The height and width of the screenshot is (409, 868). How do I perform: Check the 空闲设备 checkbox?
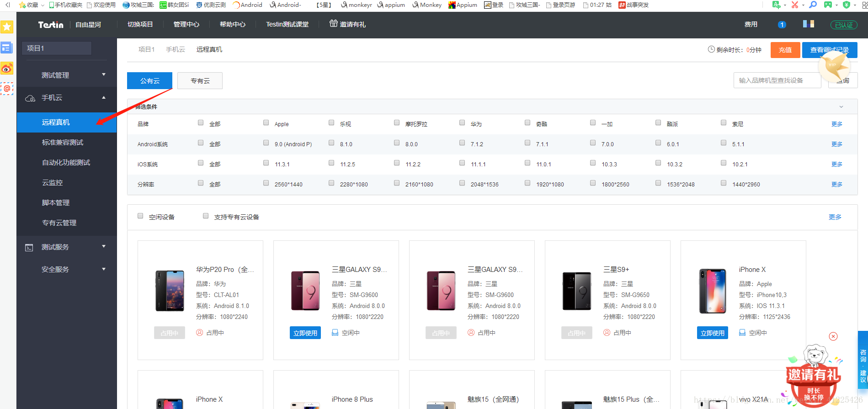140,216
